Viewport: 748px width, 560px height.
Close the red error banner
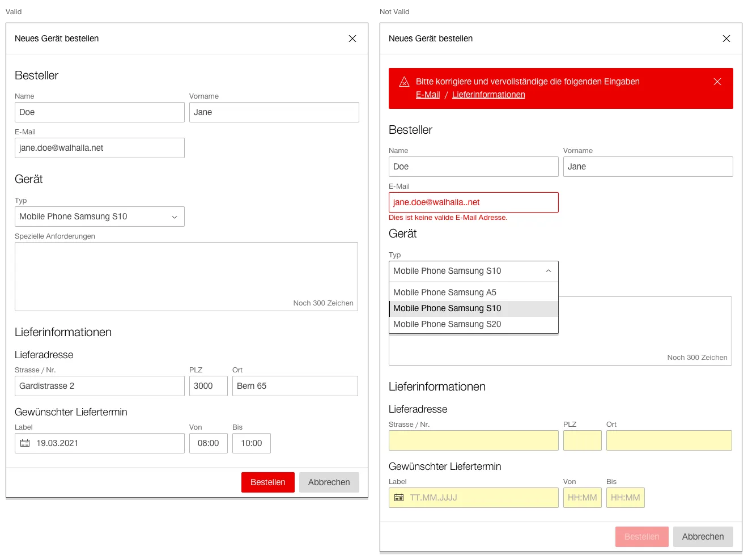(x=717, y=82)
